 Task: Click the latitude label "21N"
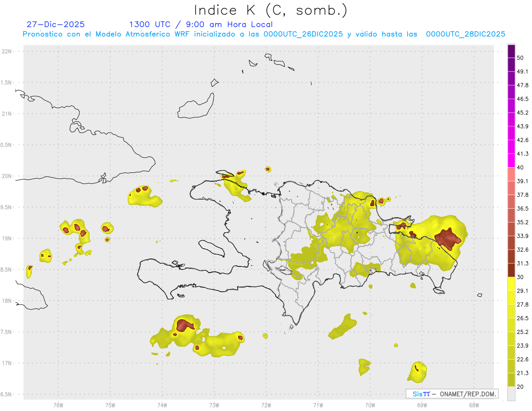[7, 114]
